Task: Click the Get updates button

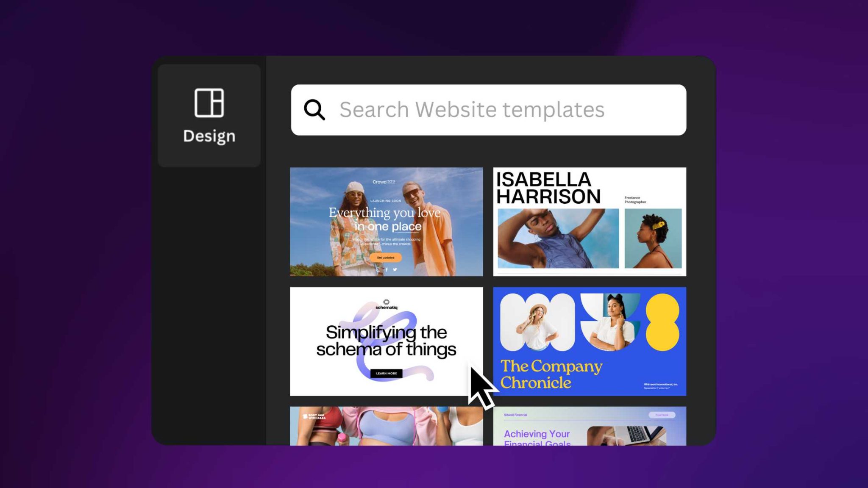Action: pyautogui.click(x=385, y=257)
